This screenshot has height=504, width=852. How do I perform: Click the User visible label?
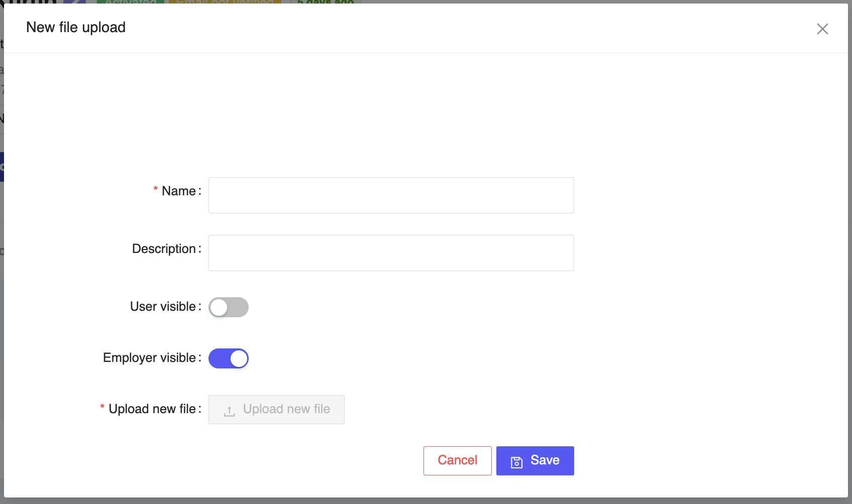pos(163,307)
